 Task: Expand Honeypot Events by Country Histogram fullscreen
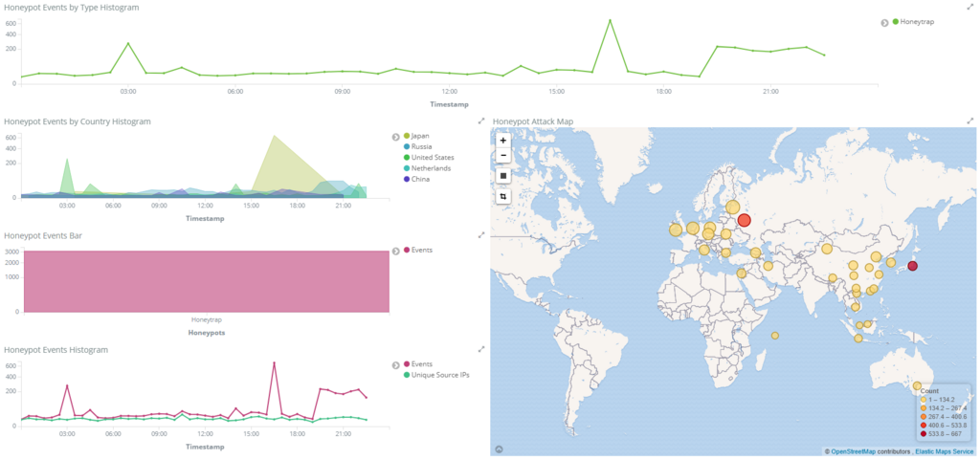pyautogui.click(x=481, y=120)
